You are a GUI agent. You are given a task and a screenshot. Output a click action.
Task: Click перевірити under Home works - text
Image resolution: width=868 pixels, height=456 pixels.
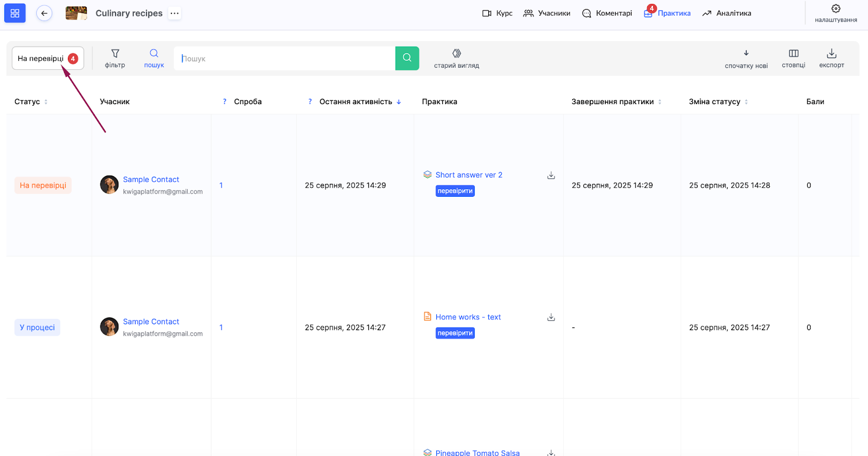coord(455,333)
